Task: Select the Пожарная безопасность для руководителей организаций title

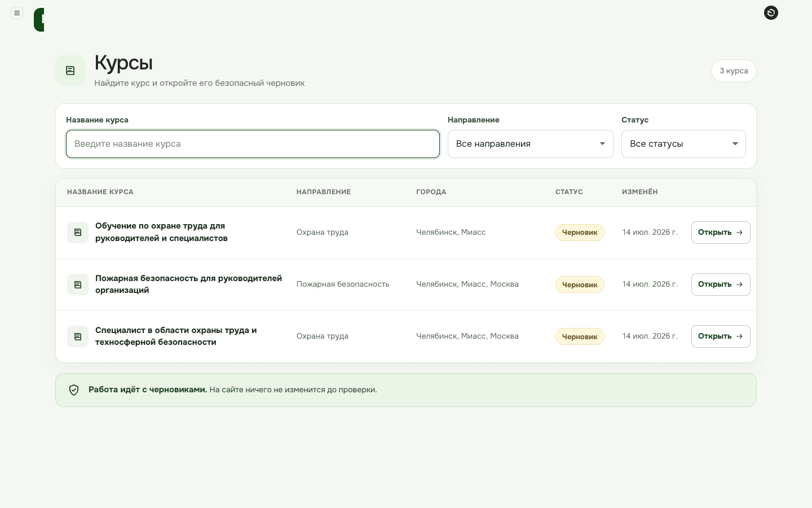Action: [188, 284]
